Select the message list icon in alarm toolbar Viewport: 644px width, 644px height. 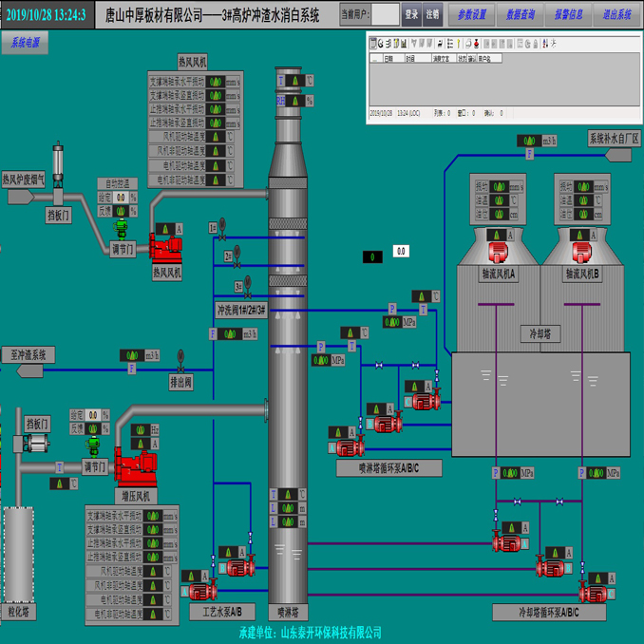point(373,44)
